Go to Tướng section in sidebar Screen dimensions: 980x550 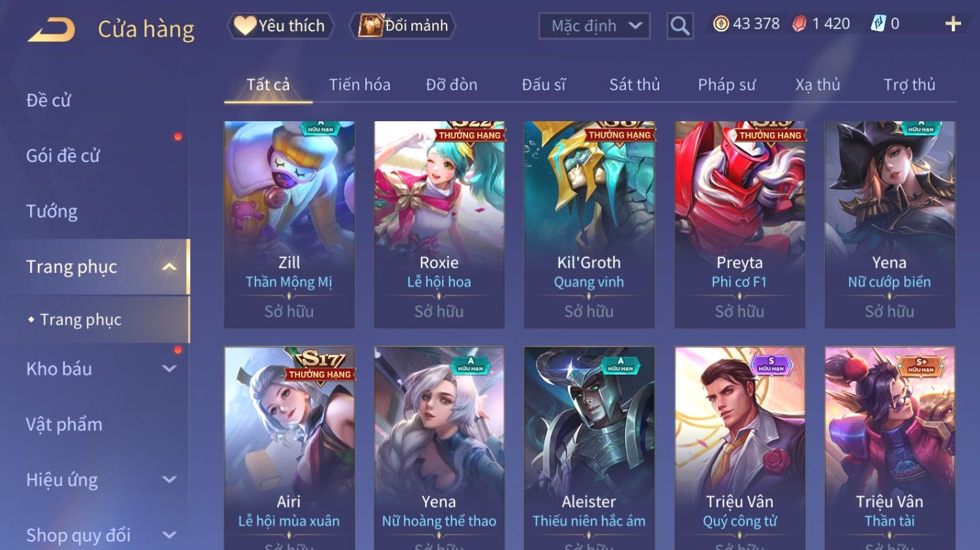pos(52,211)
